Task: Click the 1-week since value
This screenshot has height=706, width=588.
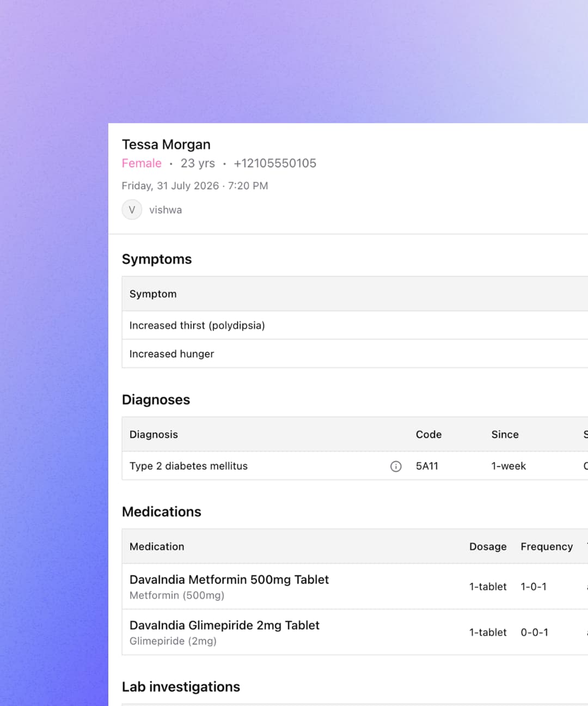Action: coord(509,466)
